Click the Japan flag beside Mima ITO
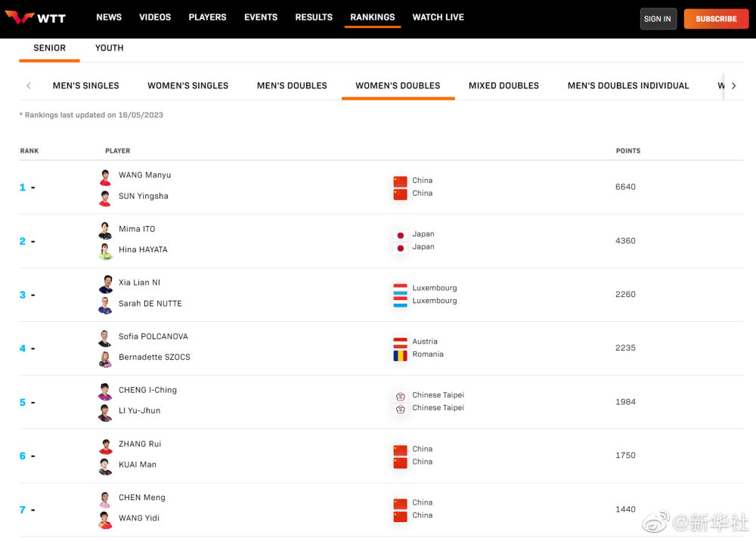 400,236
